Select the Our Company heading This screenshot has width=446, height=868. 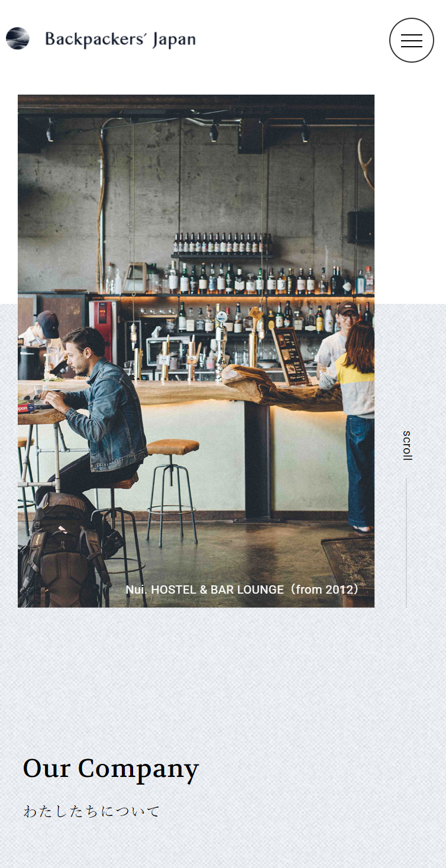coord(111,769)
